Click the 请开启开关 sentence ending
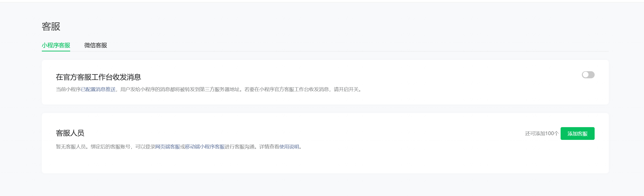644x196 pixels. click(346, 89)
